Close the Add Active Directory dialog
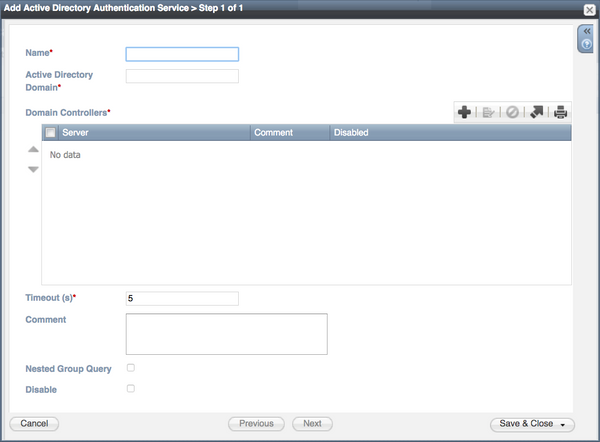 click(x=590, y=10)
